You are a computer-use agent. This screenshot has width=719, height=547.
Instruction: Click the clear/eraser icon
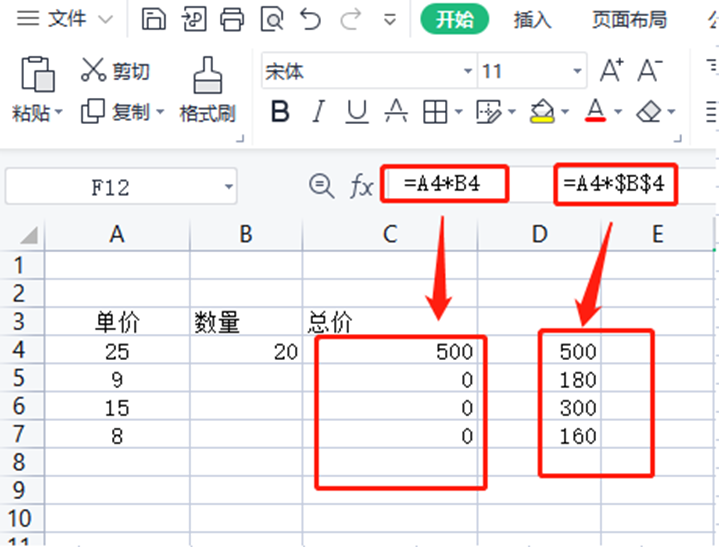649,111
